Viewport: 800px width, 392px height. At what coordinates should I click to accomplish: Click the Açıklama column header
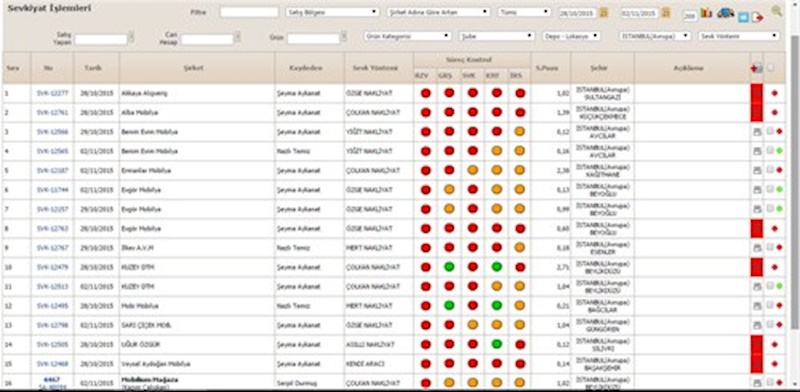click(692, 68)
